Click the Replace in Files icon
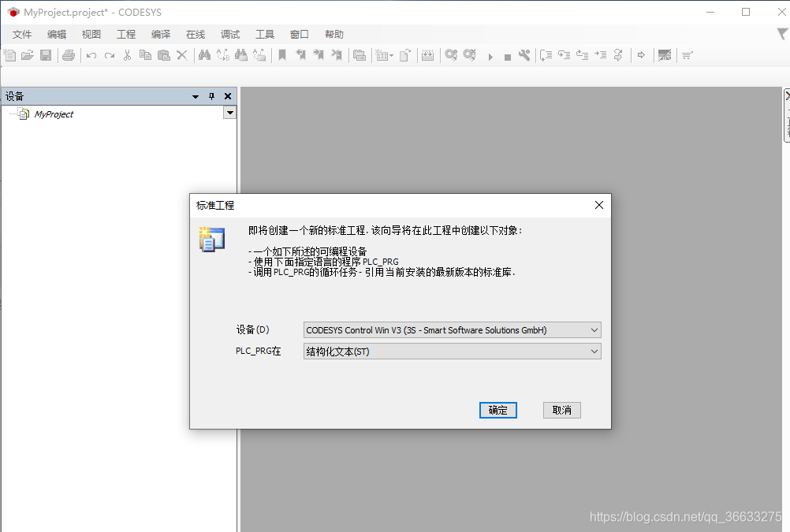Viewport: 790px width, 532px height. [x=259, y=55]
